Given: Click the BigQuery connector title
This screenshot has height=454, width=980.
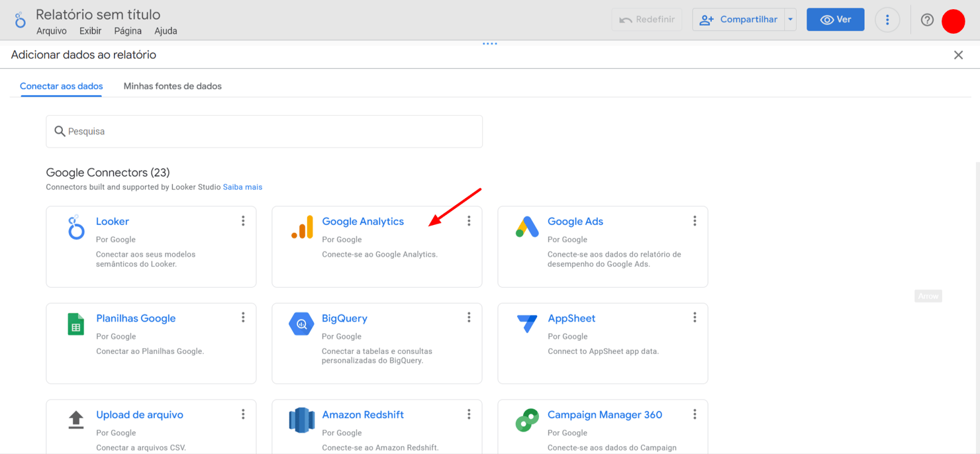Looking at the screenshot, I should coord(344,318).
